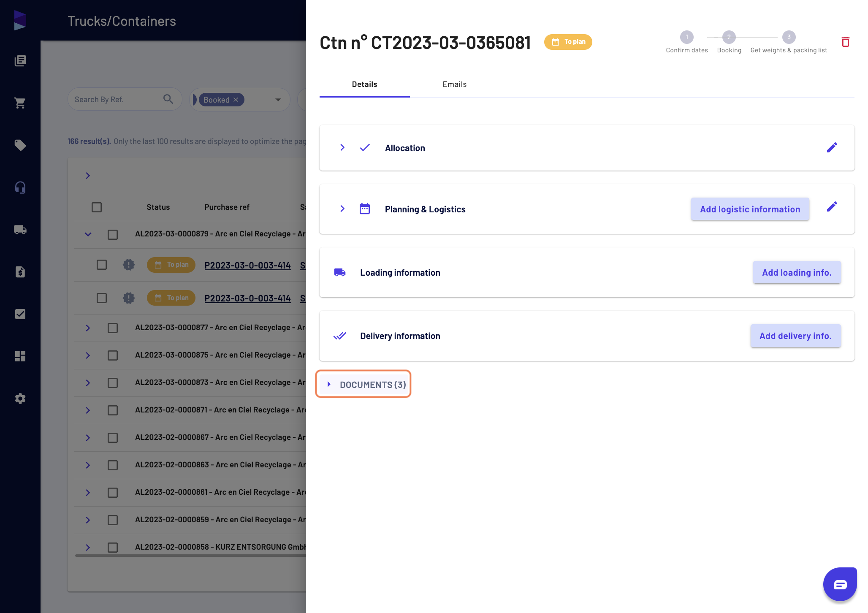This screenshot has height=613, width=868.
Task: Select the Details tab
Action: point(365,84)
